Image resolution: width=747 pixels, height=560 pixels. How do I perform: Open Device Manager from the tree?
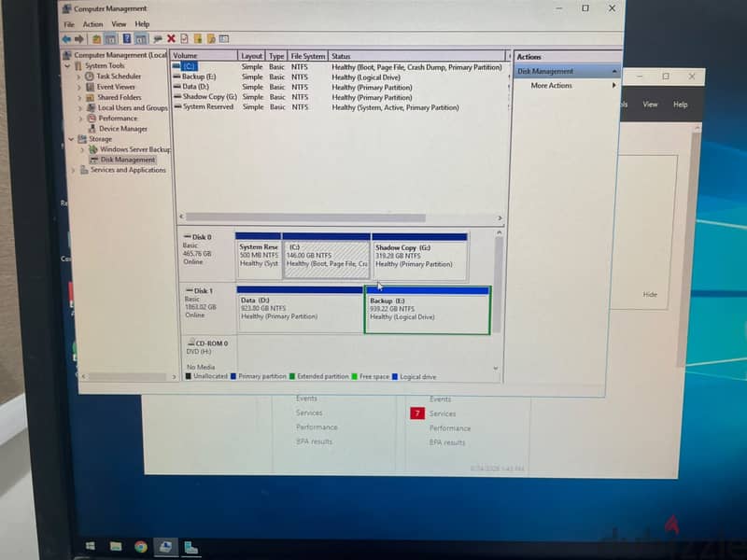123,129
